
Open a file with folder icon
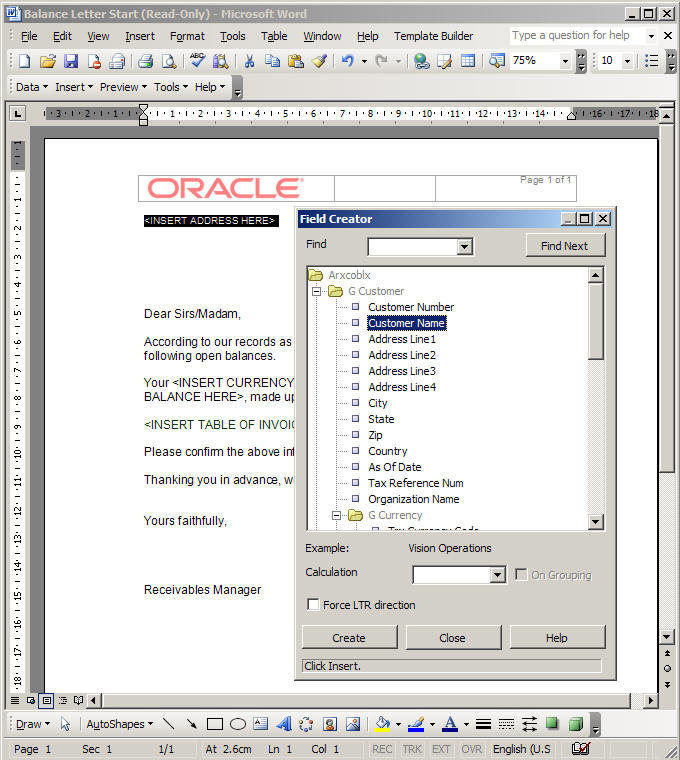pos(47,61)
